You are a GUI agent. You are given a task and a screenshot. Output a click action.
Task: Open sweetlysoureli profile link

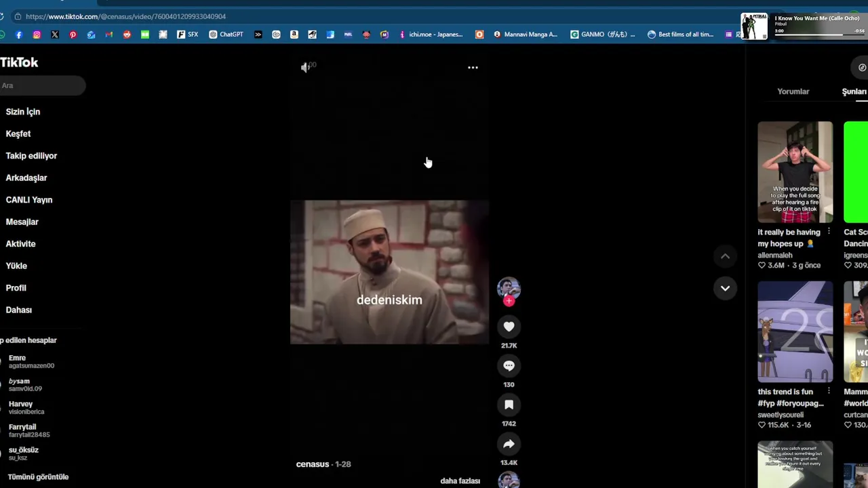781,415
